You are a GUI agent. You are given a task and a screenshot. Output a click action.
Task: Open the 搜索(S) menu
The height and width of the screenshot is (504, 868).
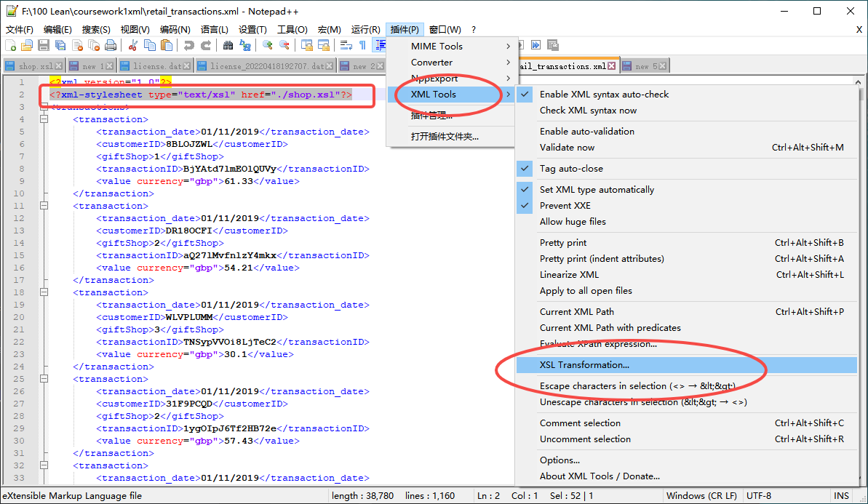click(x=98, y=29)
